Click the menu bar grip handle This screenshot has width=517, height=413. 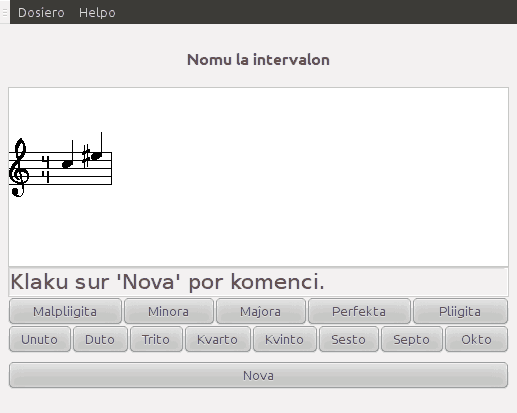(5, 12)
